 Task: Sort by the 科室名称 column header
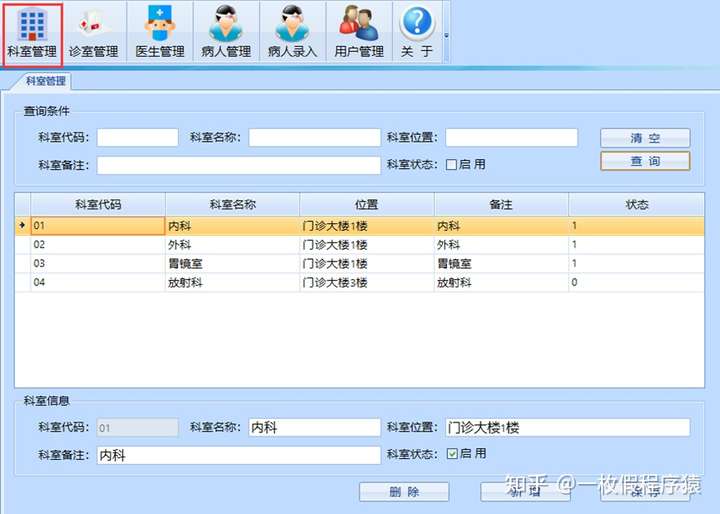232,204
